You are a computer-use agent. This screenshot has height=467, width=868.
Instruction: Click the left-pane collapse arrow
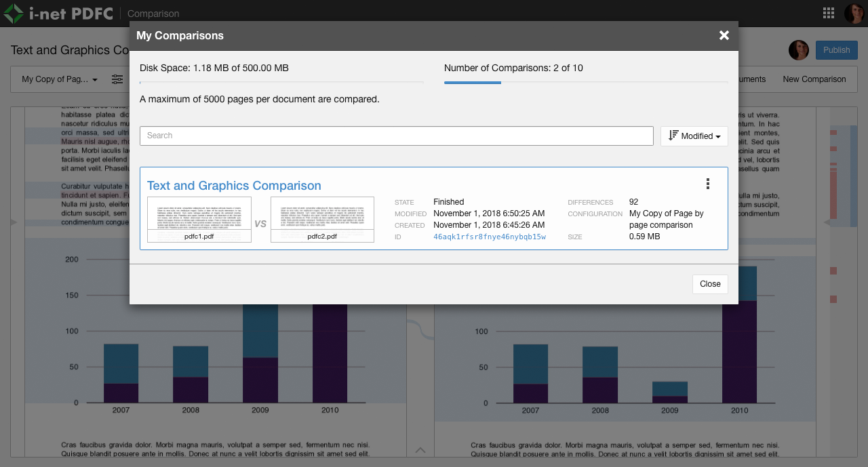tap(14, 222)
